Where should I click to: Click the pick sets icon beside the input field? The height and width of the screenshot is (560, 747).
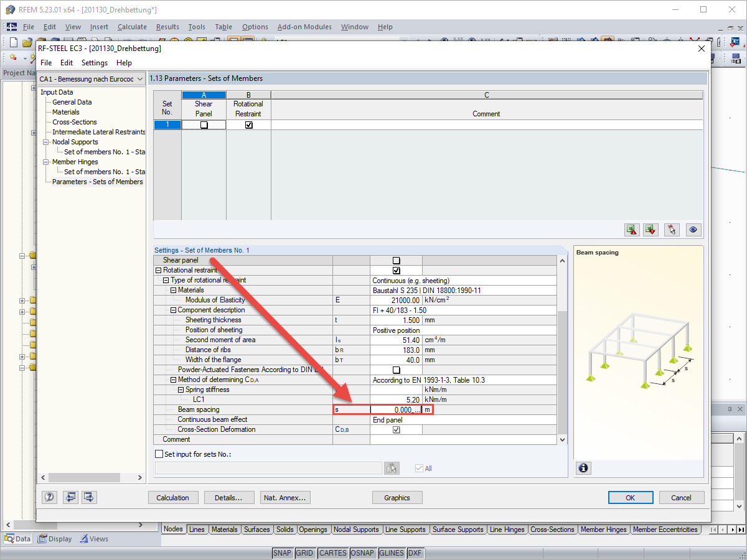392,468
